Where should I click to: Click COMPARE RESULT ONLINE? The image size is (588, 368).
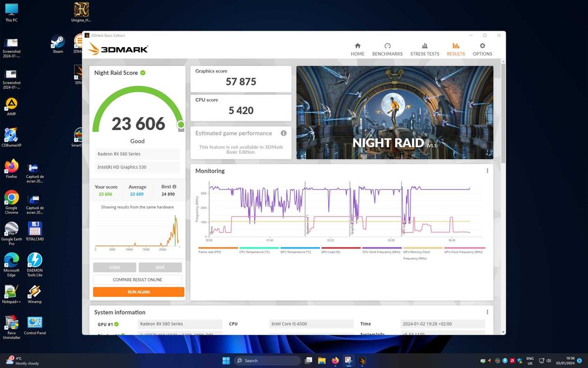coord(137,280)
